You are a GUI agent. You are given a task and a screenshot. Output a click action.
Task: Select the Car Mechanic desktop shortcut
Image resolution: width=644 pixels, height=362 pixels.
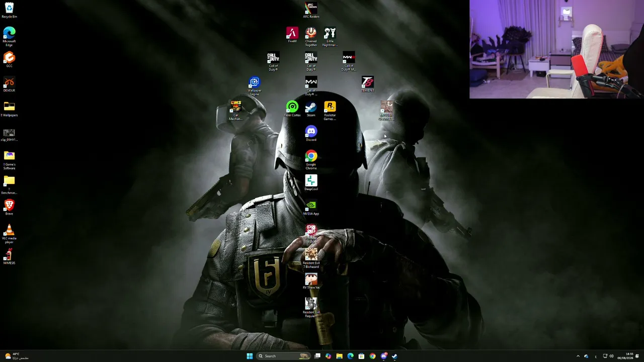235,111
